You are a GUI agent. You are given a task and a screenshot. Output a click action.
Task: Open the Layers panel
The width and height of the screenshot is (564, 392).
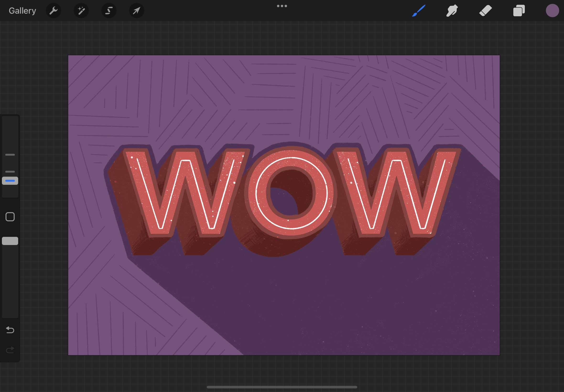(519, 10)
